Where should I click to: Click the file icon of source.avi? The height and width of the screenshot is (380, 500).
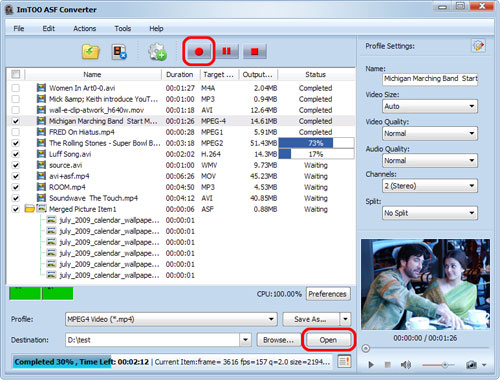coord(41,165)
